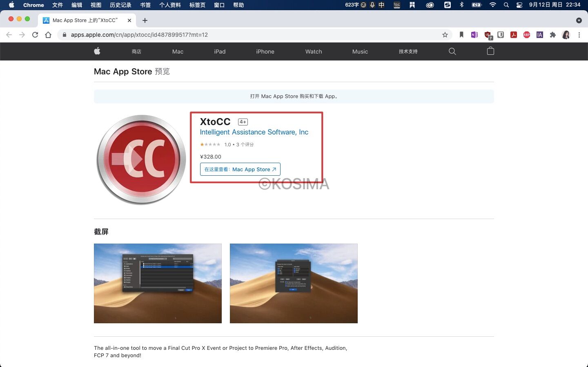This screenshot has width=588, height=367.
Task: Click the Chrome profile avatar
Action: pyautogui.click(x=566, y=35)
